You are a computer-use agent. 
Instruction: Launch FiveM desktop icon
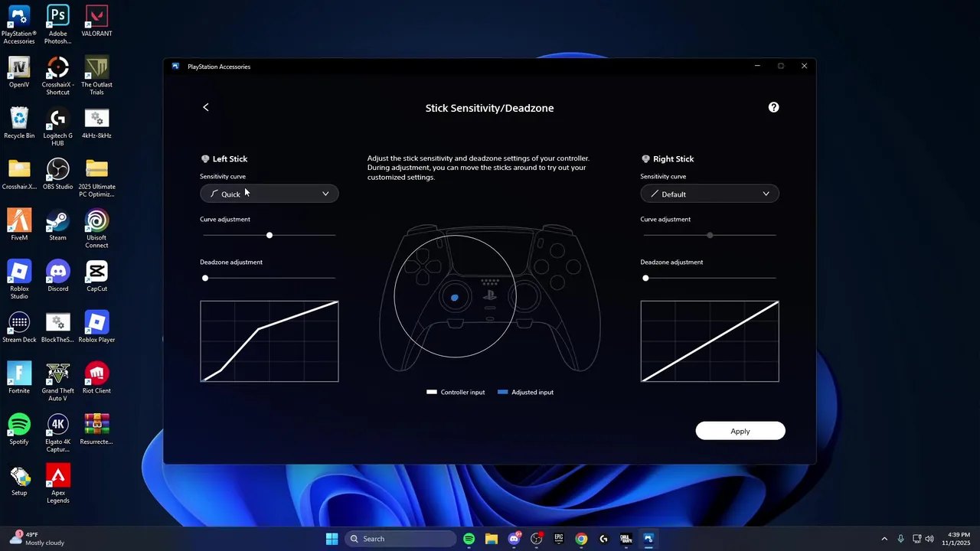coord(19,225)
